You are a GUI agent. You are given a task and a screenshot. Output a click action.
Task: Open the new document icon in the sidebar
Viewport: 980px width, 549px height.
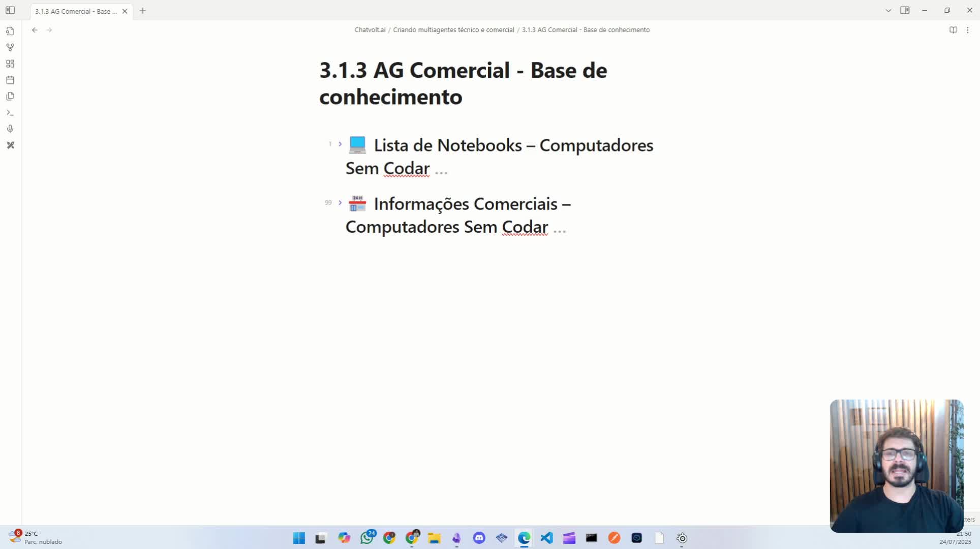coord(10,30)
